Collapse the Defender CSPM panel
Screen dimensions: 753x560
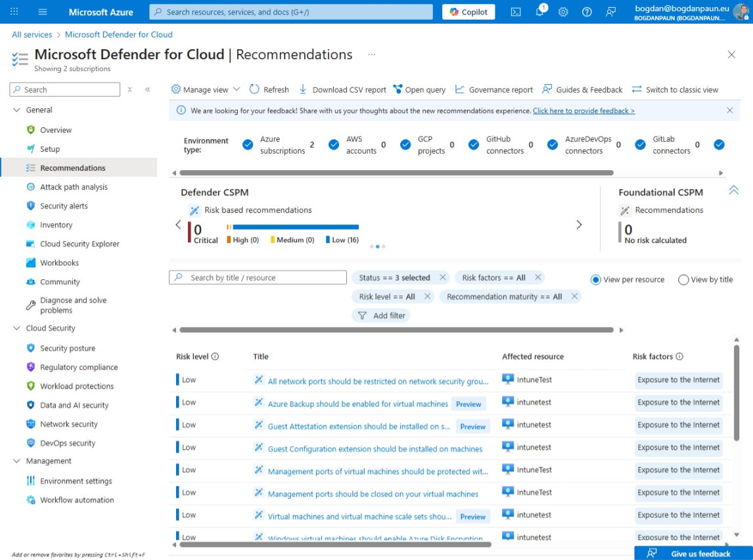click(734, 190)
